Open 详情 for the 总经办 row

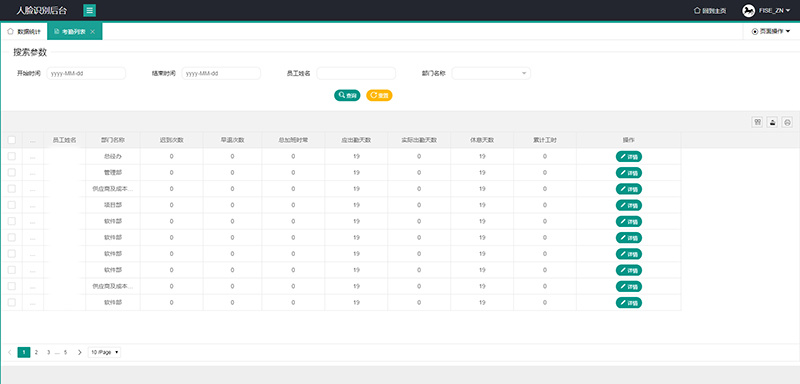tap(629, 157)
